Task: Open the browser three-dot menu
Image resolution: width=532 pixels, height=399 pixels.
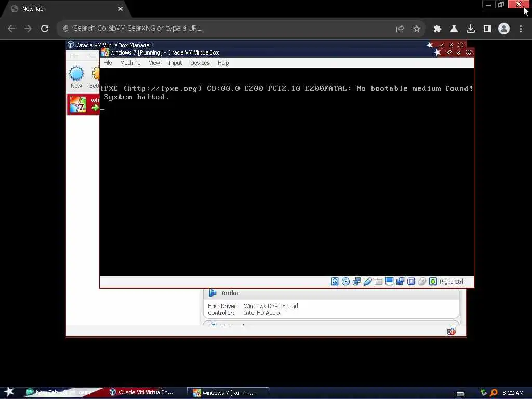Action: click(x=521, y=29)
